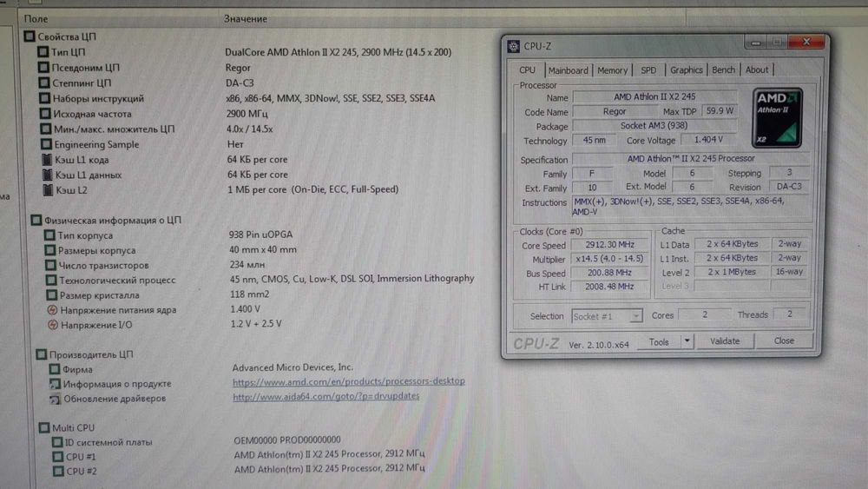The image size is (868, 489).
Task: Click the icon beside Свойства ЦП
Action: coord(30,36)
